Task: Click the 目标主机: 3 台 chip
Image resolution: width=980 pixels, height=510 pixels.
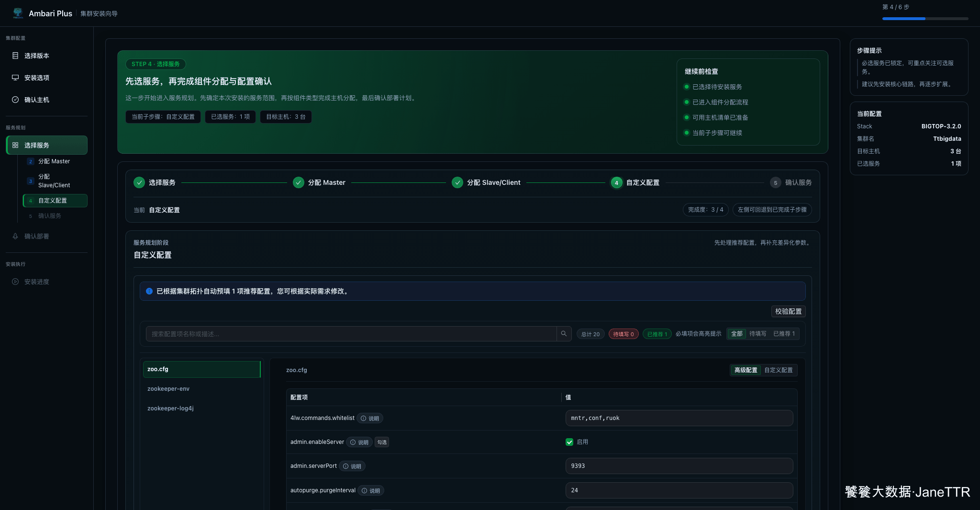Action: point(286,117)
